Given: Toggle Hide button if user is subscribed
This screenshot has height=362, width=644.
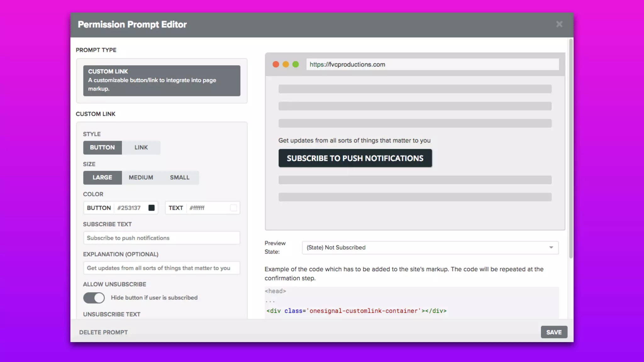Looking at the screenshot, I should 94,298.
